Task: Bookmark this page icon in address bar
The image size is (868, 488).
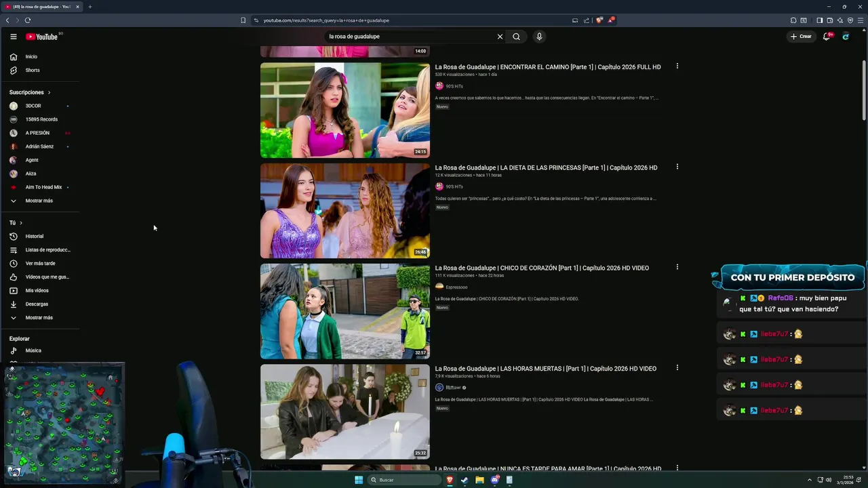Action: pos(243,20)
